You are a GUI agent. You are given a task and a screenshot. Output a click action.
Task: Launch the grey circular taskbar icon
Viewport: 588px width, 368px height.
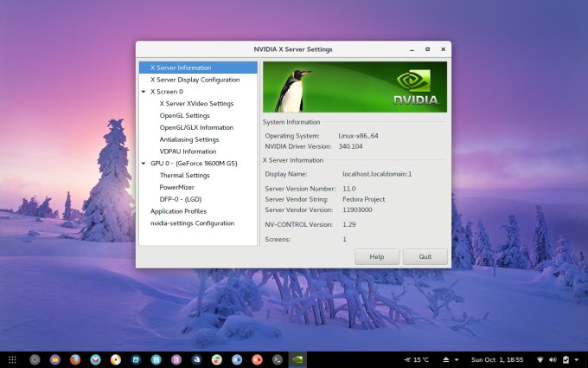click(x=35, y=359)
